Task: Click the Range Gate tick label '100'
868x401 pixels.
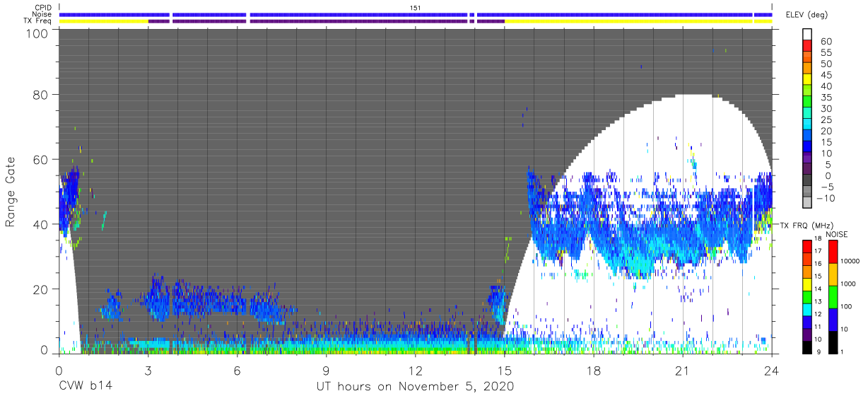Action: click(x=37, y=33)
